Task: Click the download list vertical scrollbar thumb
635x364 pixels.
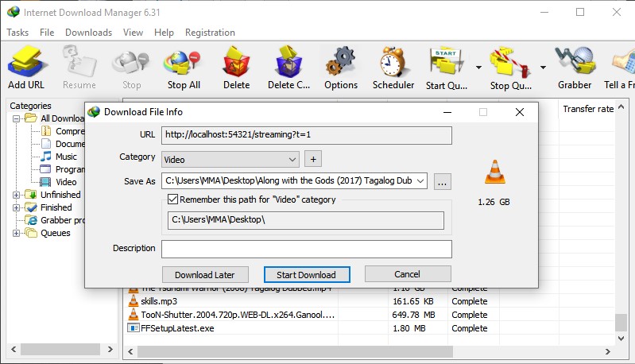Action: [621, 323]
